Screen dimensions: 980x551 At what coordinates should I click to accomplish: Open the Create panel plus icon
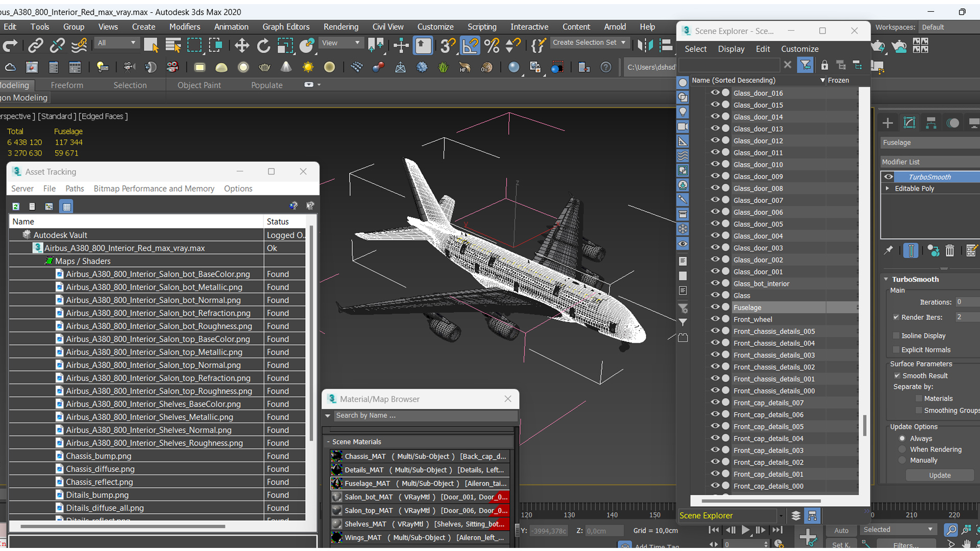coord(888,123)
